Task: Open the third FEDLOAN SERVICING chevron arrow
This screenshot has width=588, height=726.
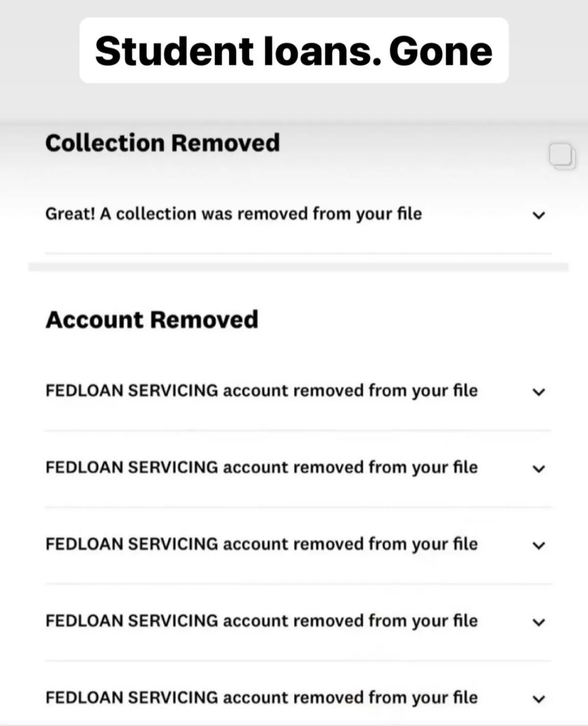Action: pos(539,545)
